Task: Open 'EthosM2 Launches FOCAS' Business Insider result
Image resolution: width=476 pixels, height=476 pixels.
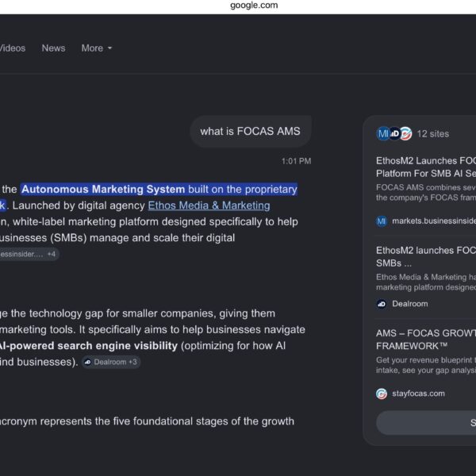Action: (426, 167)
